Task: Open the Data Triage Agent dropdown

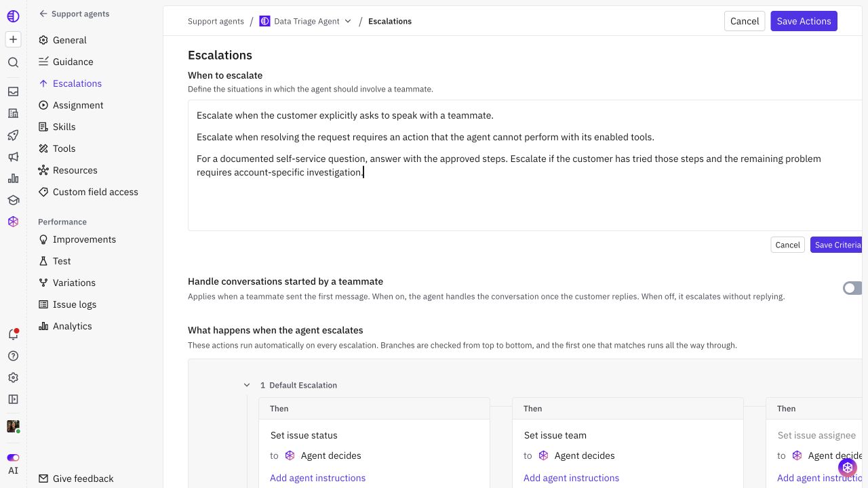Action: [306, 21]
